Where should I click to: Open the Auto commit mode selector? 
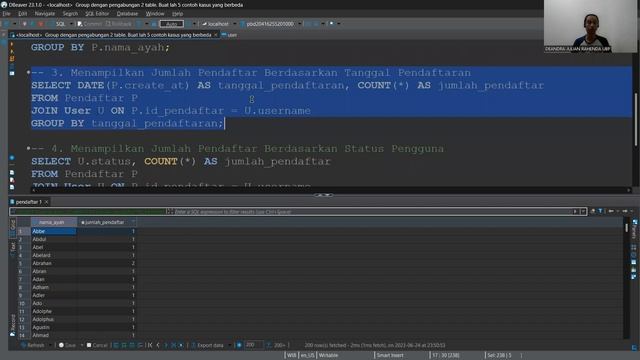pos(171,24)
